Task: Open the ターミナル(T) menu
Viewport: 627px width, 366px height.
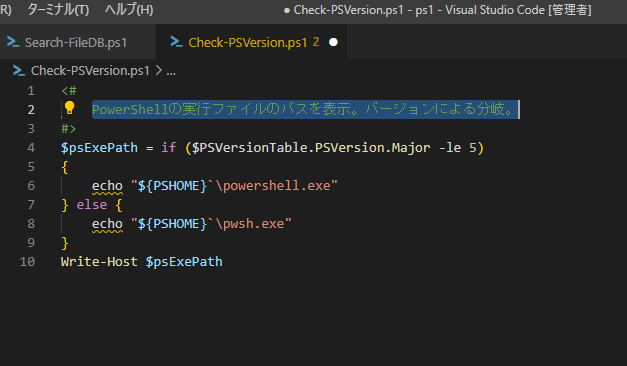Action: coord(58,9)
